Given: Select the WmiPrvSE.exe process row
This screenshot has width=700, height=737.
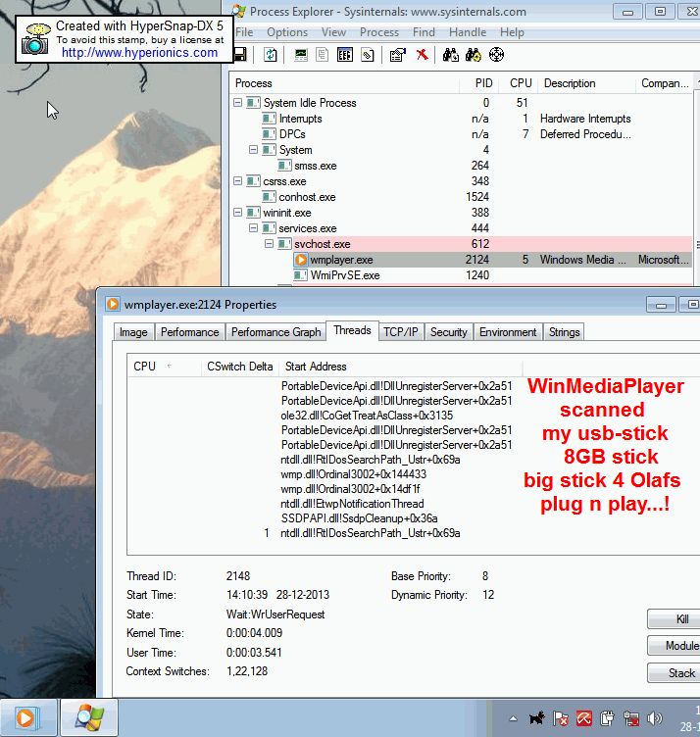Looking at the screenshot, I should 462,275.
